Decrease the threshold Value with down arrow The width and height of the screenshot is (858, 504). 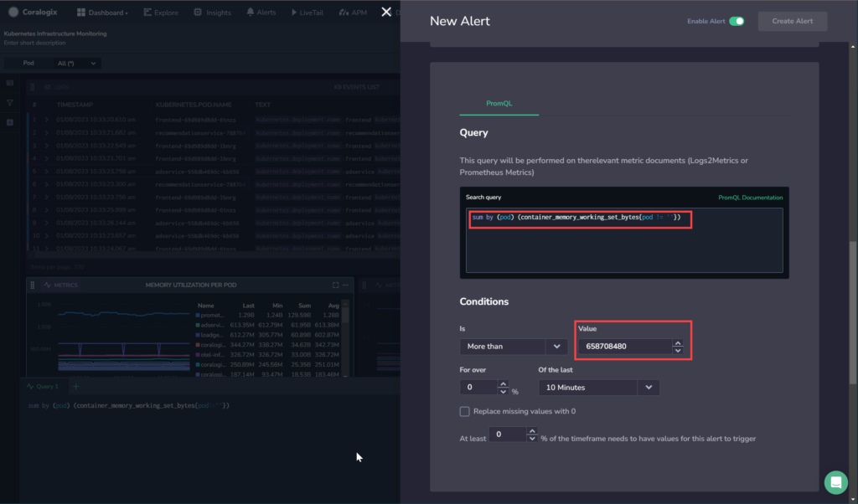(678, 351)
